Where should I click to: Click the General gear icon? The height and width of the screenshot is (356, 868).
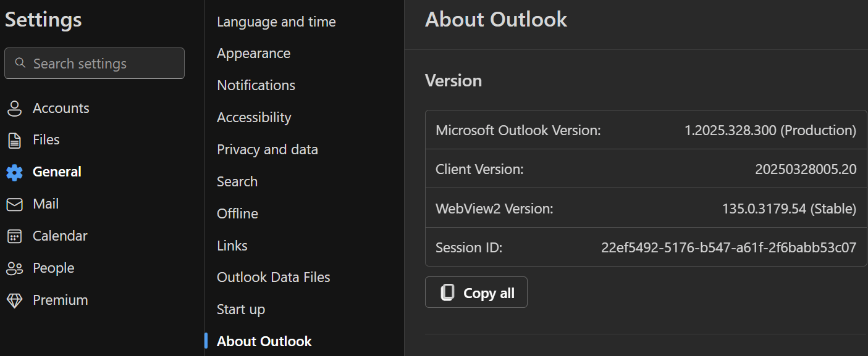[14, 172]
